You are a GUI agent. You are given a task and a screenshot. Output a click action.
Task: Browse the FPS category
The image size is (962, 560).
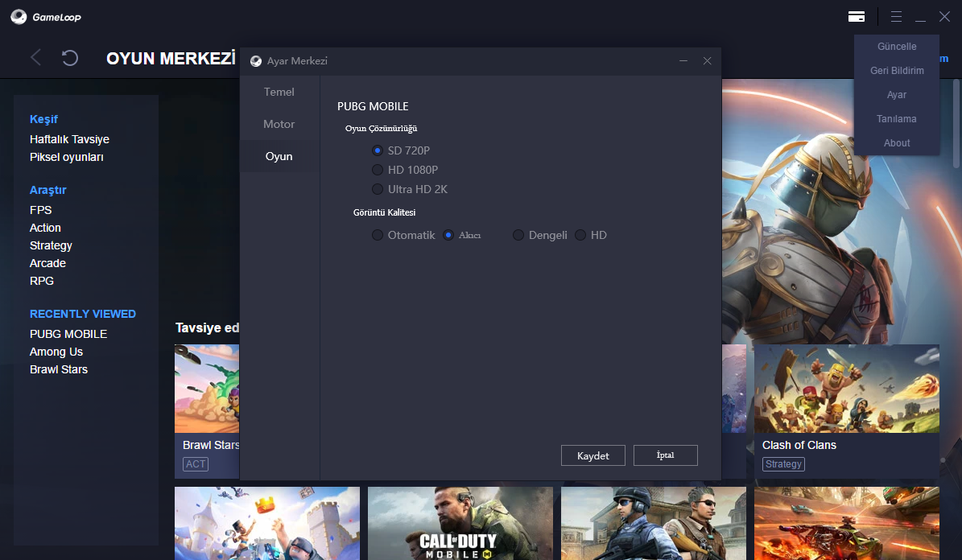point(40,210)
